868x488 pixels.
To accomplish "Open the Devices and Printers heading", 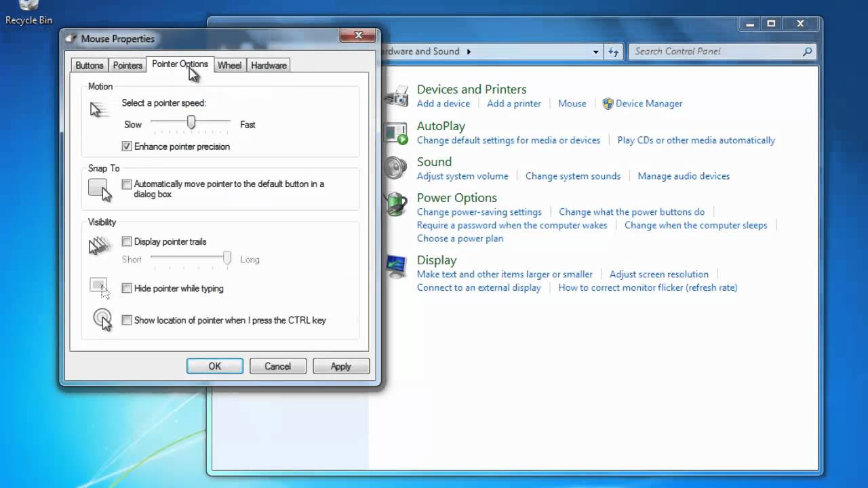I will coord(471,89).
